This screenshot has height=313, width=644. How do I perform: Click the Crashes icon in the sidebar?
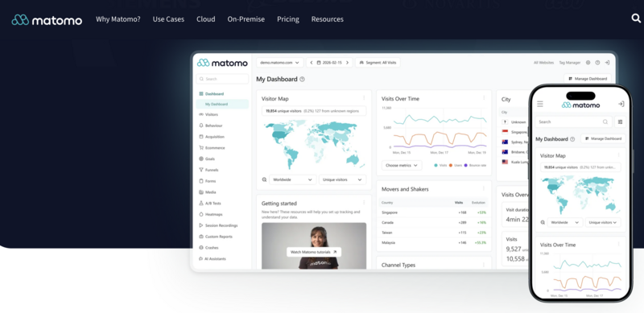pyautogui.click(x=200, y=247)
